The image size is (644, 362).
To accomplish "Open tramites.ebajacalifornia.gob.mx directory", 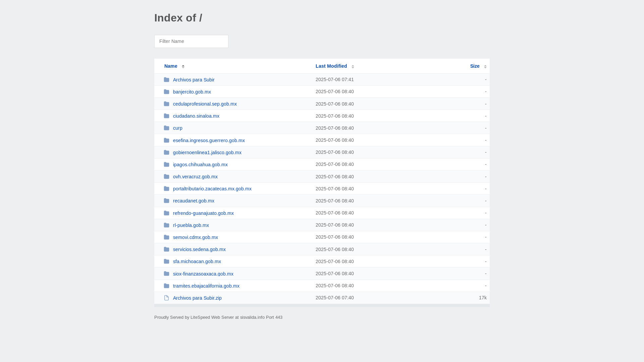I will [206, 286].
